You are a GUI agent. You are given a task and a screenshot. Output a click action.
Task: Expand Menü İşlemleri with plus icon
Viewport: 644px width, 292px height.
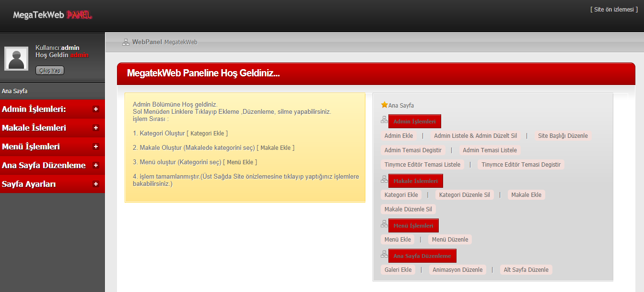96,146
